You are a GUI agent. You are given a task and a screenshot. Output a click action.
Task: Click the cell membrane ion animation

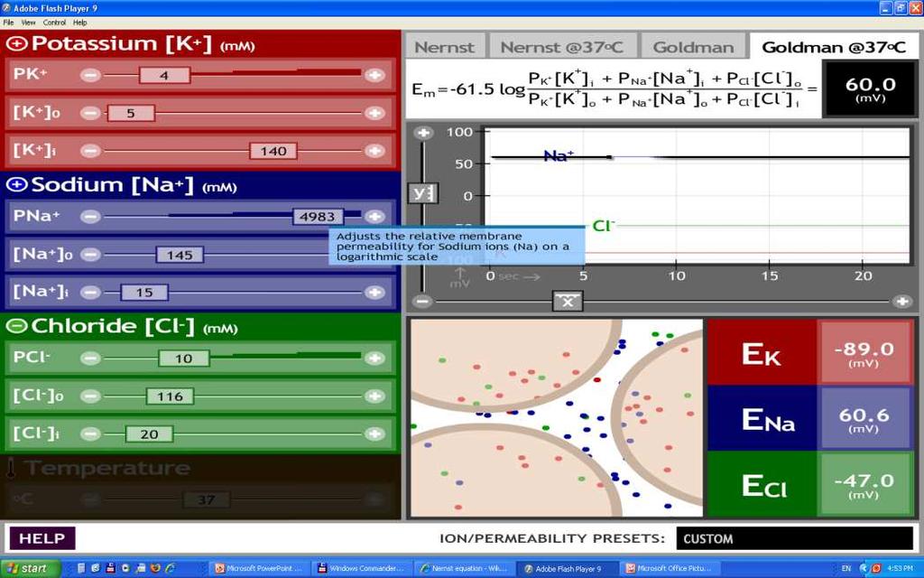[557, 418]
